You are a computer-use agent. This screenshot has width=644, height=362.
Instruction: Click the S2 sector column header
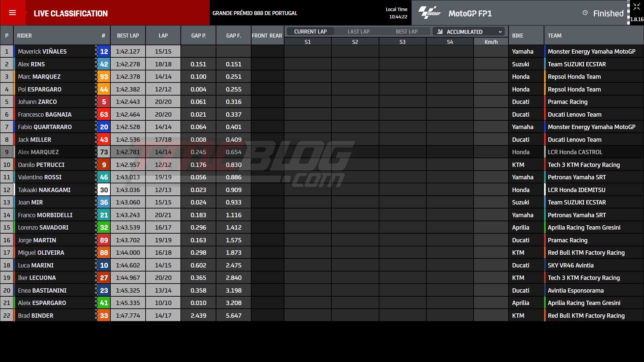[x=355, y=42]
